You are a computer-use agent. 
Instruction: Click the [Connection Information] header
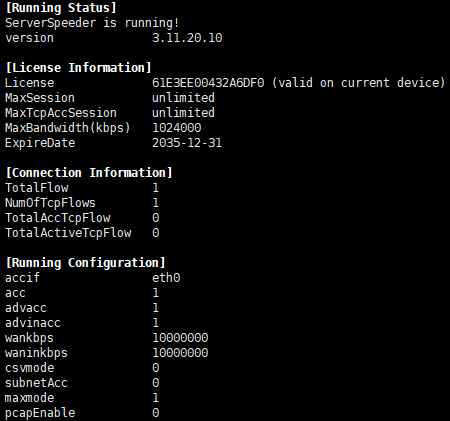point(89,173)
